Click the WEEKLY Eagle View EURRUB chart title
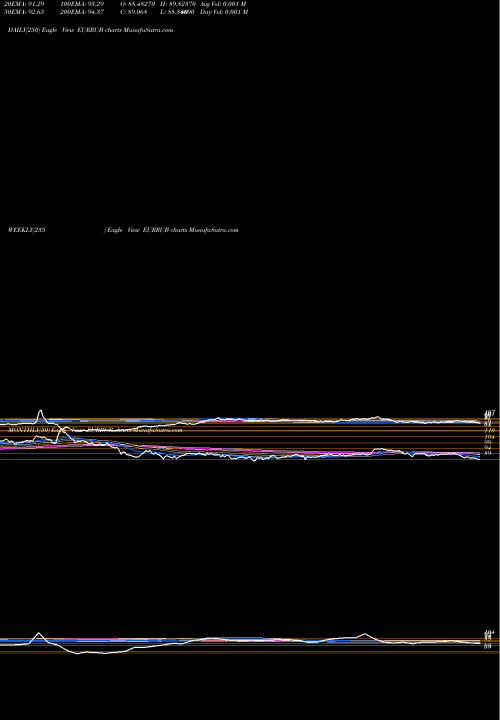This screenshot has height=720, width=500. pos(123,230)
